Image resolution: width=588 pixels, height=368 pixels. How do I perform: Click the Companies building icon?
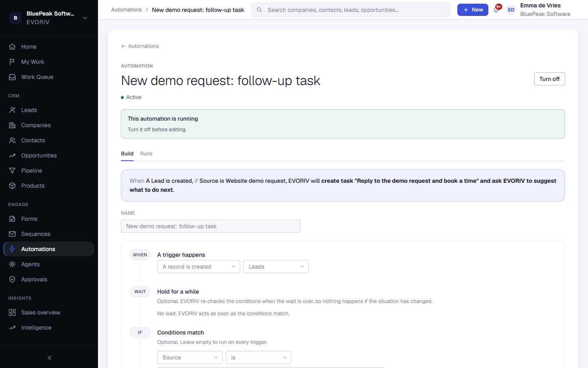point(12,125)
